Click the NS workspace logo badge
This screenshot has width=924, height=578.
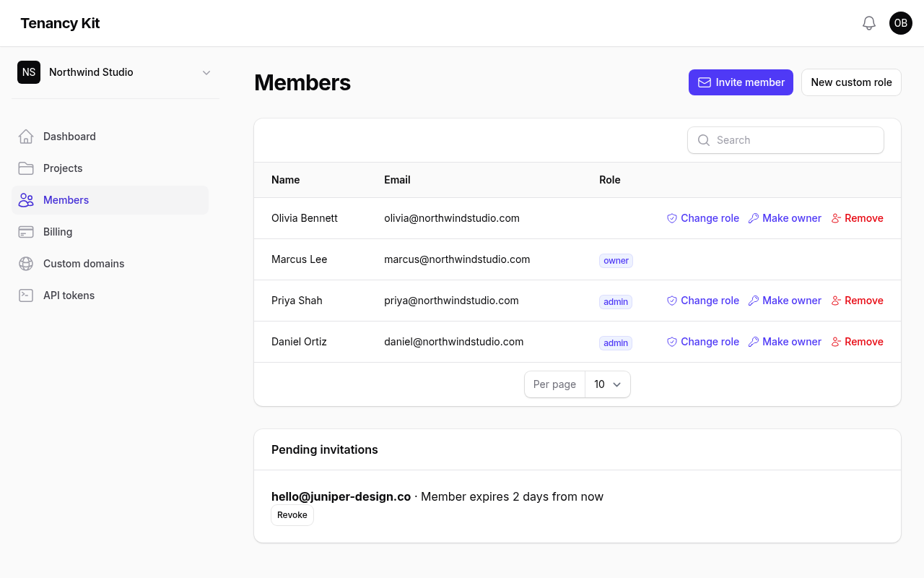(x=29, y=72)
